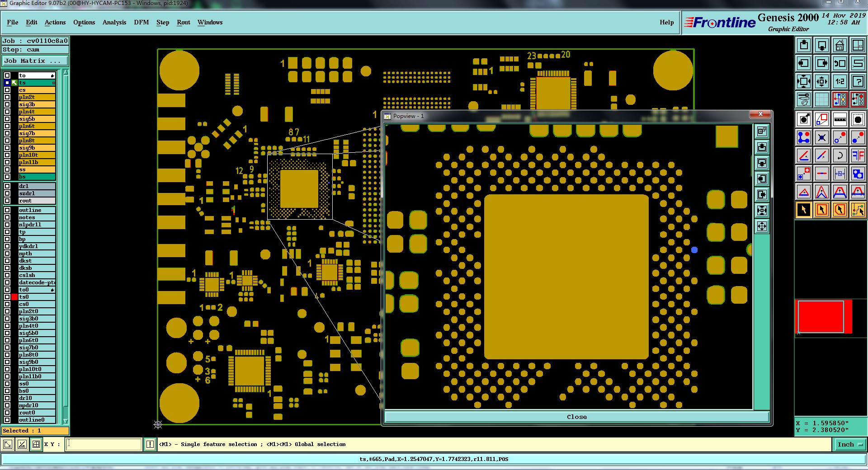Click the red overview thumbnail panel
The height and width of the screenshot is (470, 868).
tap(824, 317)
